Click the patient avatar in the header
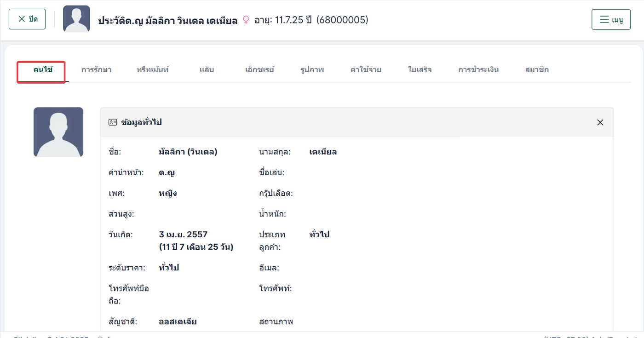 click(76, 19)
